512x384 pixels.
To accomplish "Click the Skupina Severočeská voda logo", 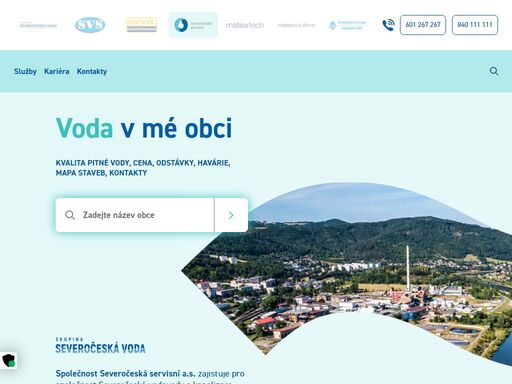I will pos(100,345).
